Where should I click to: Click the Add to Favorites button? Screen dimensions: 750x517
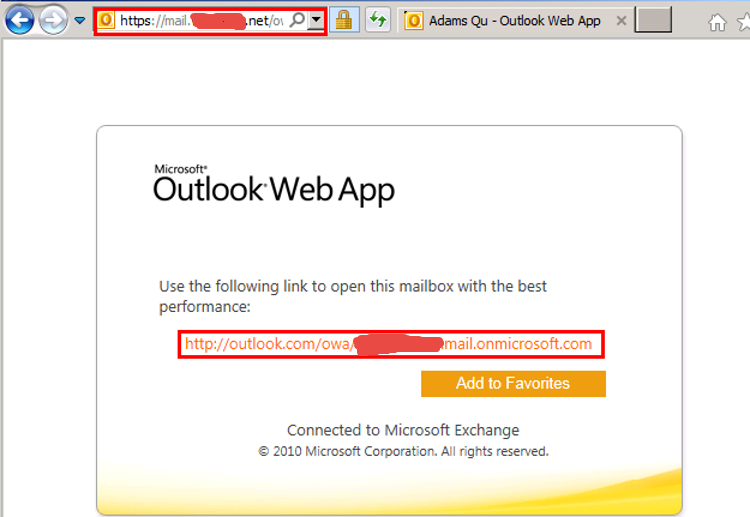point(513,383)
